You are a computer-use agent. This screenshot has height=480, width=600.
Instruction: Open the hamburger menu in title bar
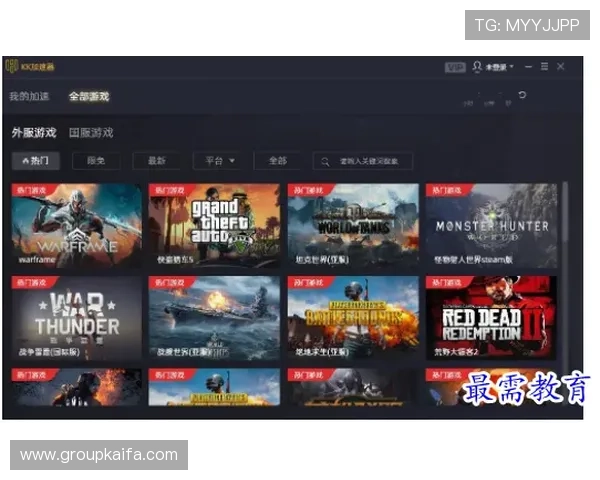click(x=544, y=67)
